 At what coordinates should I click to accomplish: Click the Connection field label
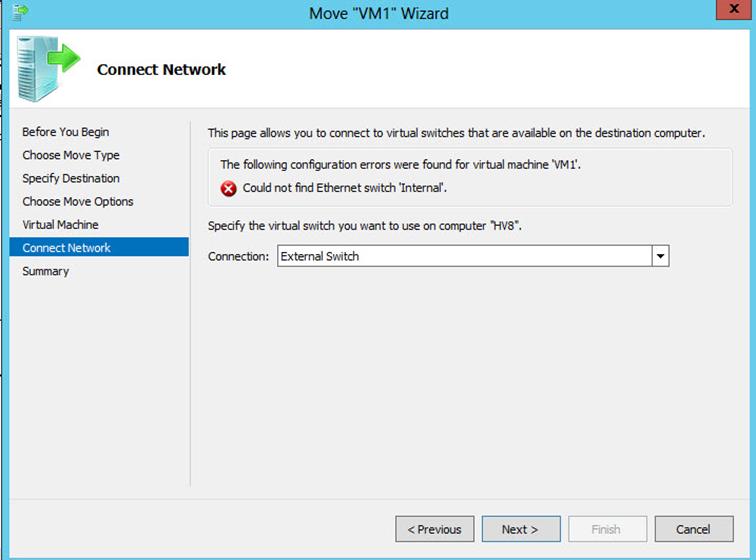[238, 256]
